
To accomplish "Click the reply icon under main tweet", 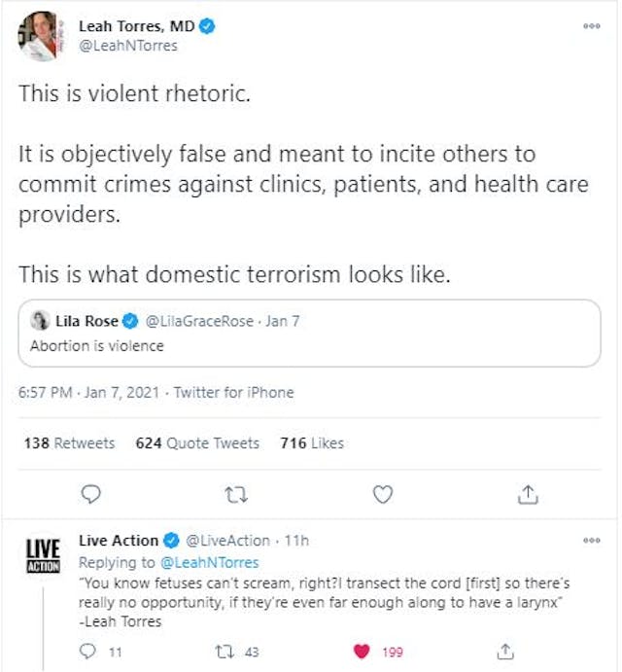I will (x=89, y=495).
